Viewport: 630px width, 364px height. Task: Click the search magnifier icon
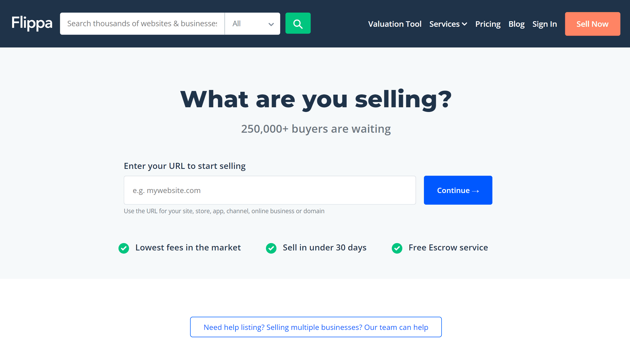click(298, 23)
